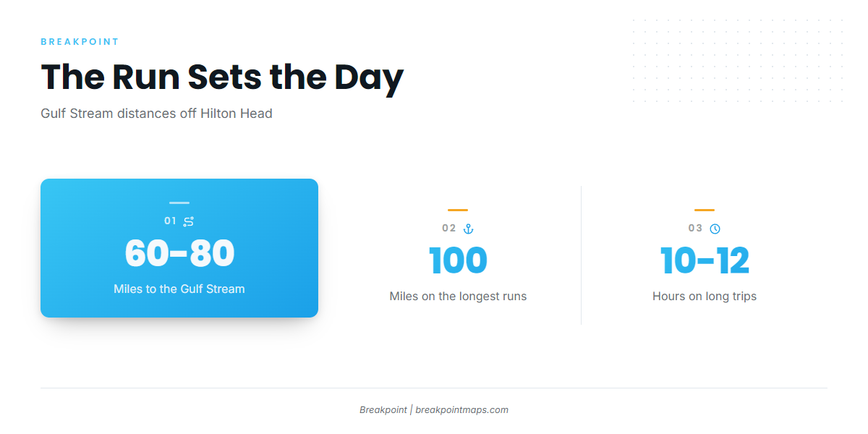
Task: Click the breakpointmaps.com footer link
Action: coord(461,409)
